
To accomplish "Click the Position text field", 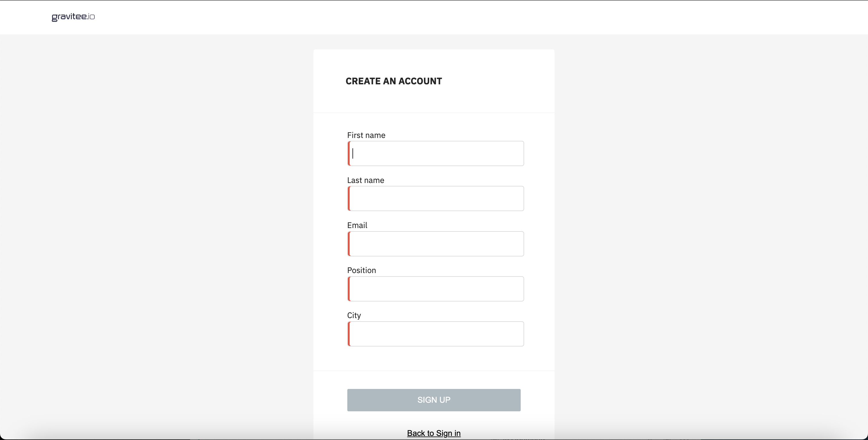I will point(436,289).
